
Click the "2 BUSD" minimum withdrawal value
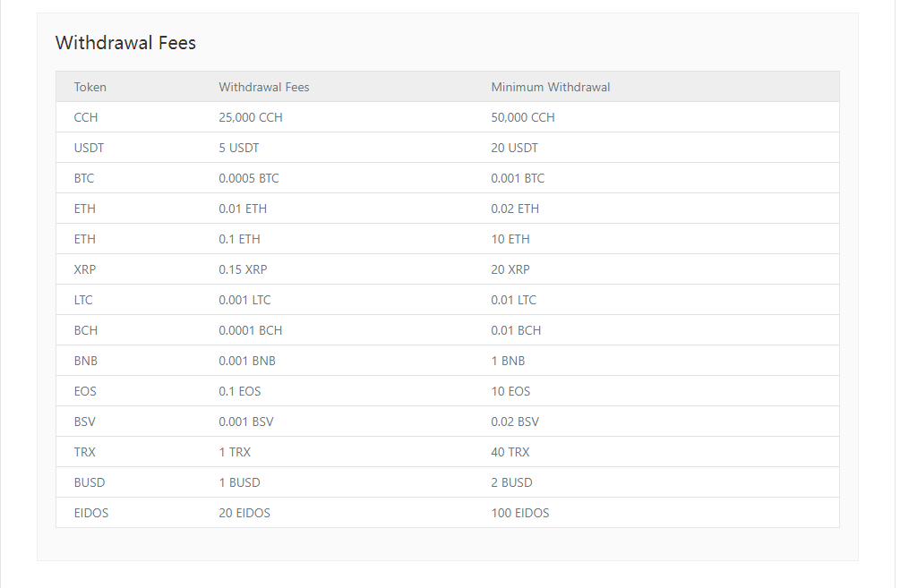click(511, 482)
